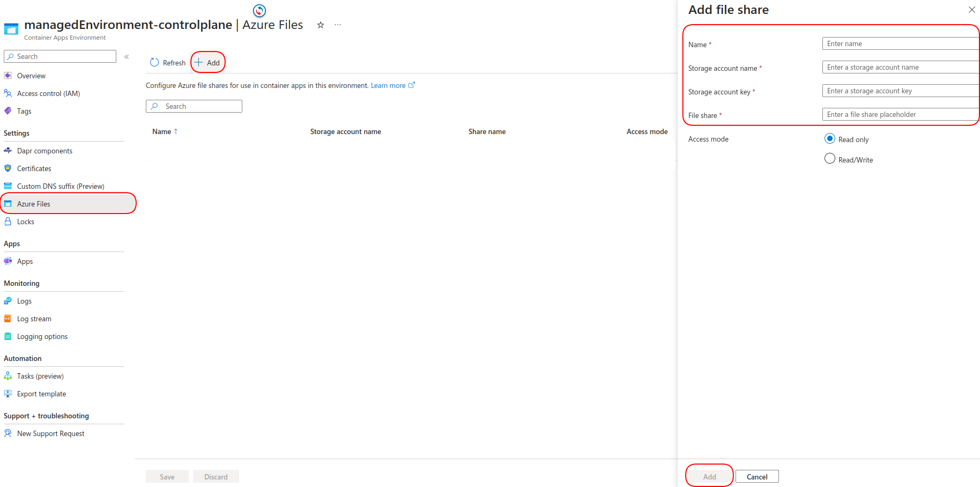Sort by Share name column
The height and width of the screenshot is (487, 980).
[x=487, y=131]
